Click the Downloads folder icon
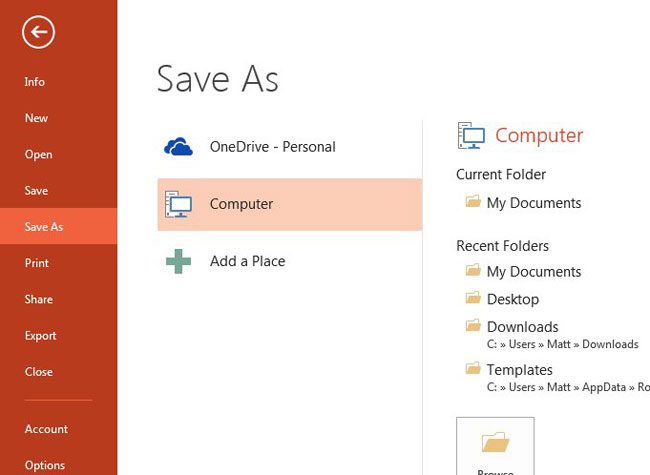This screenshot has width=650, height=475. (x=473, y=326)
